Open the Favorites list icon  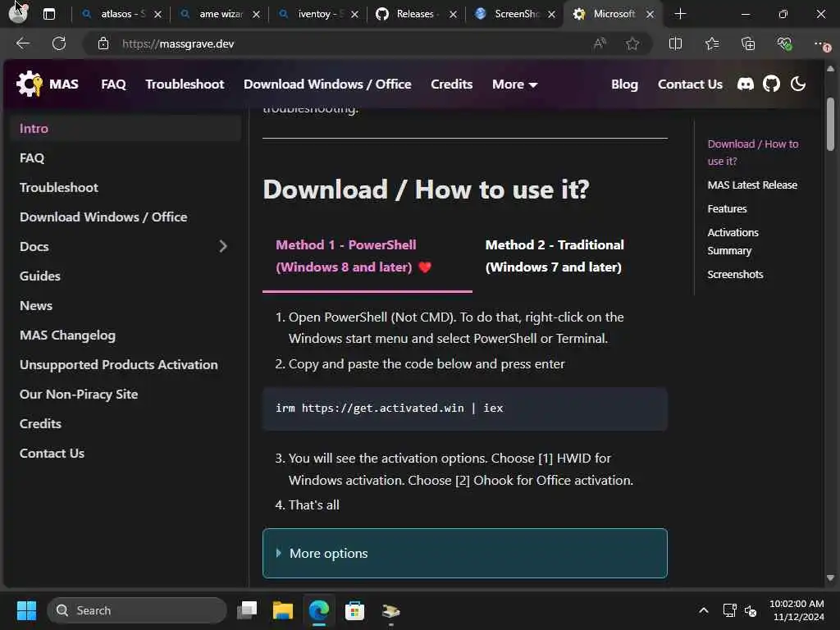712,43
